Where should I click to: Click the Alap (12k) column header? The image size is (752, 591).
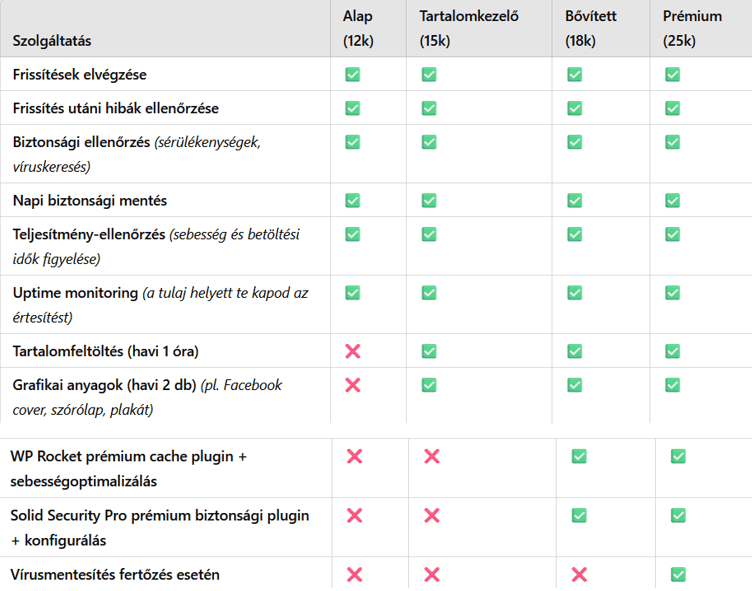coord(358,28)
